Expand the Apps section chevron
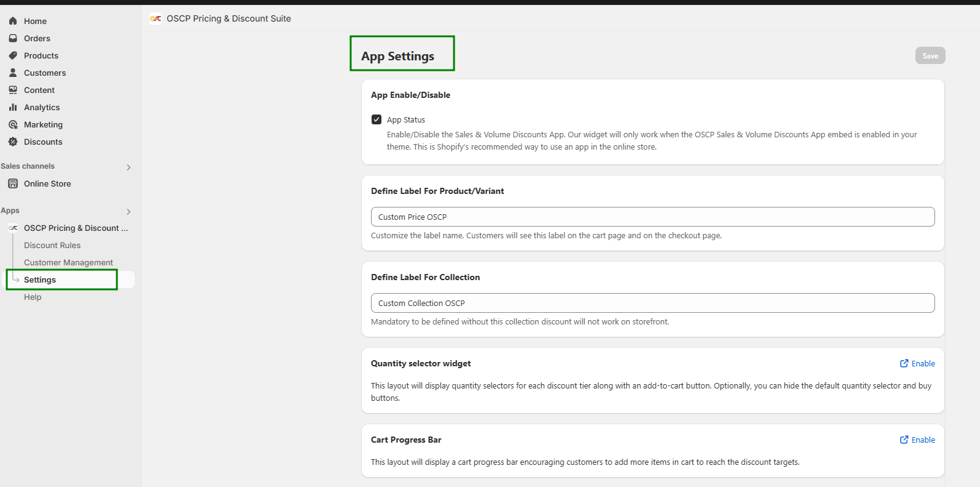 point(129,212)
